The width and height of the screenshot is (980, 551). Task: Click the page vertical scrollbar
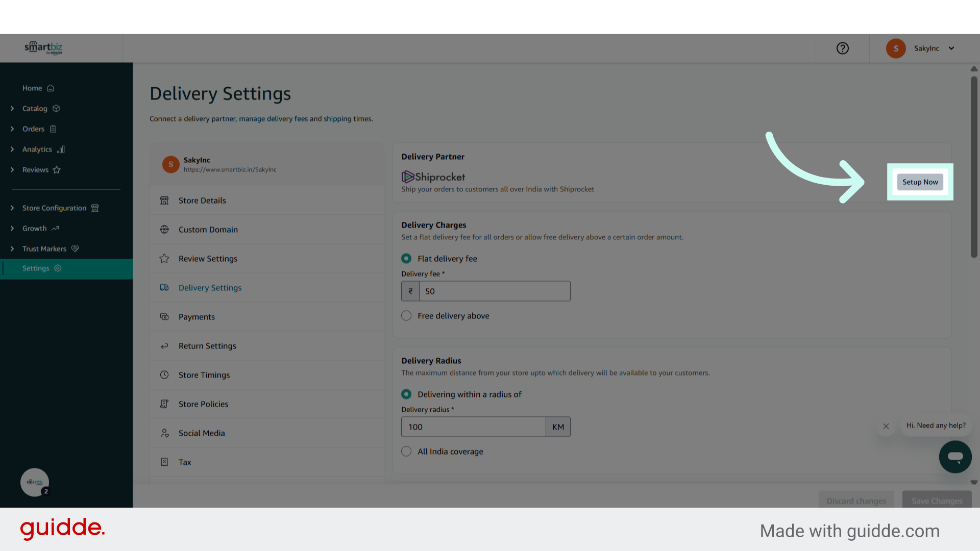tap(974, 168)
